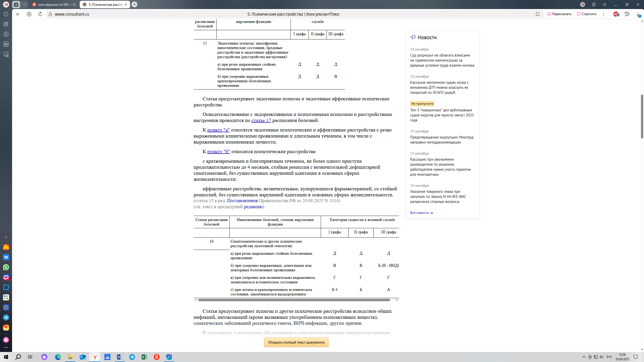
Task: Open Microsoft Edge from taskbar
Action: (x=58, y=357)
